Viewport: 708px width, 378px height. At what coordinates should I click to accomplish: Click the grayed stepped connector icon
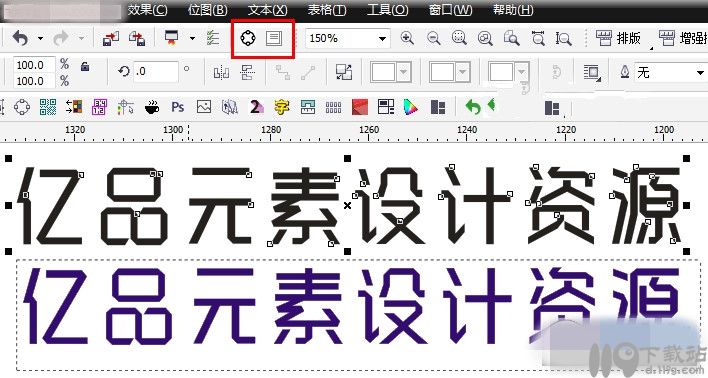click(x=283, y=72)
